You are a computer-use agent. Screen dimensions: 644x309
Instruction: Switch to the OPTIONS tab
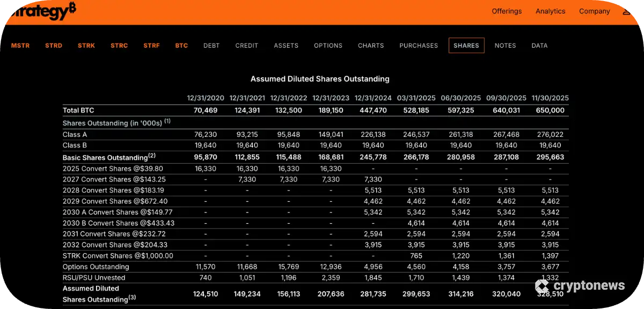[x=328, y=46]
